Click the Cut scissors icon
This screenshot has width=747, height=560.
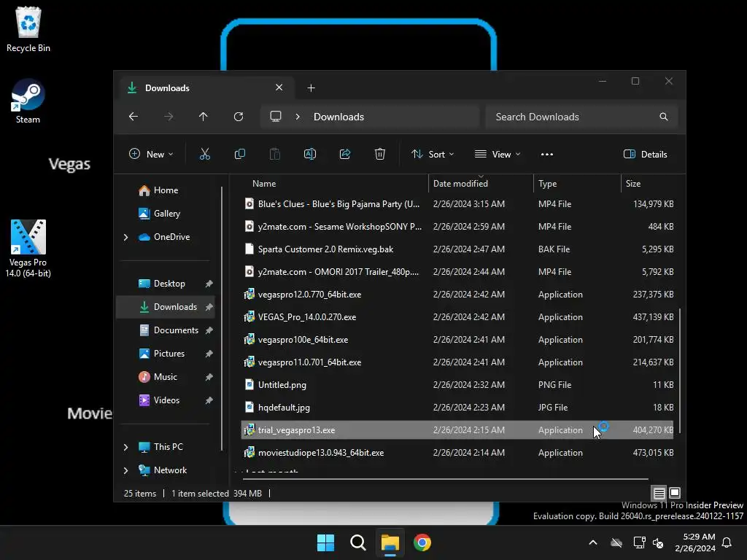[x=204, y=154]
